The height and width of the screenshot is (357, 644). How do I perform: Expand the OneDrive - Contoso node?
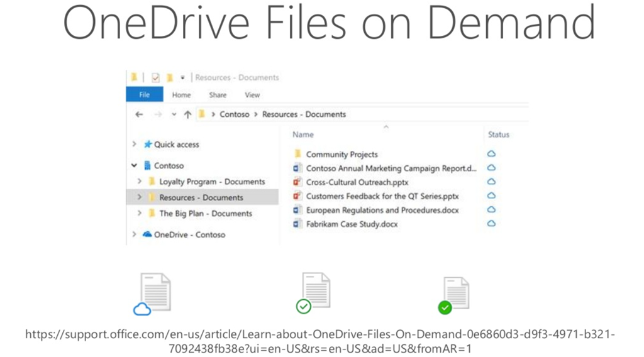click(135, 234)
